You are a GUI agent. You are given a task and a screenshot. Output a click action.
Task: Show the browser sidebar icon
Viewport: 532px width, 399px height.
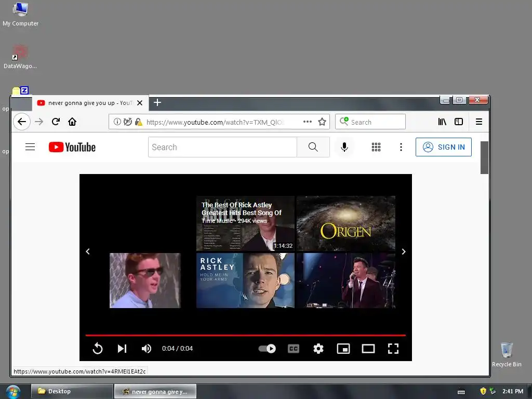pos(459,122)
